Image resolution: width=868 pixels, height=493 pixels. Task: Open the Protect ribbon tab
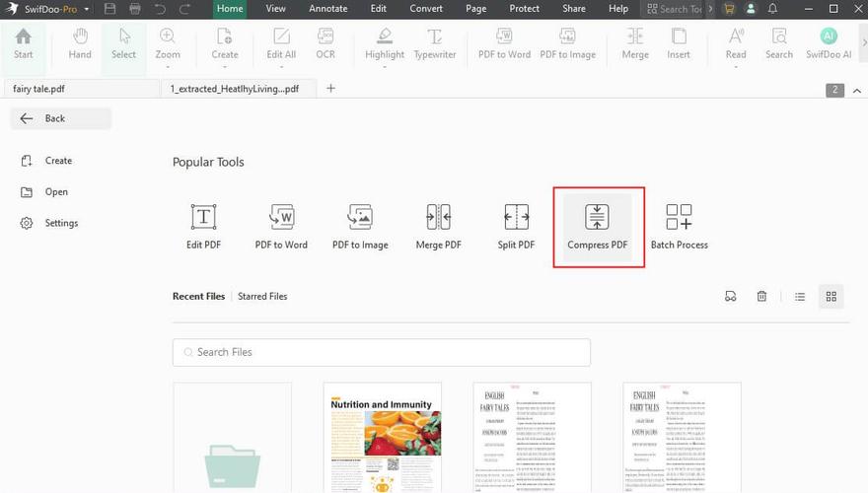[x=524, y=9]
